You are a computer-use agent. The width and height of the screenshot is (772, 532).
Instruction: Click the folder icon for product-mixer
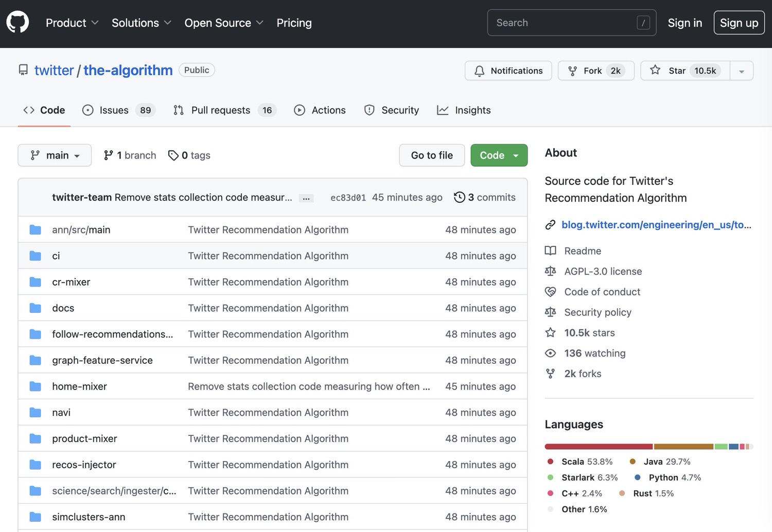pyautogui.click(x=35, y=439)
